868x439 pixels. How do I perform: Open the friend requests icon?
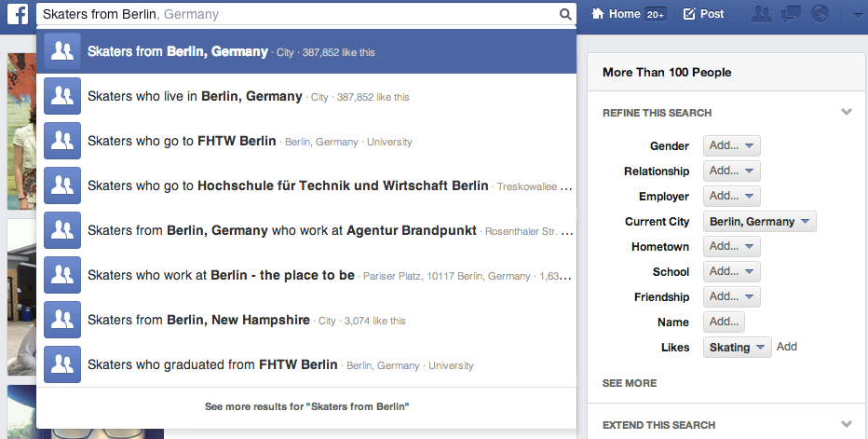(762, 14)
